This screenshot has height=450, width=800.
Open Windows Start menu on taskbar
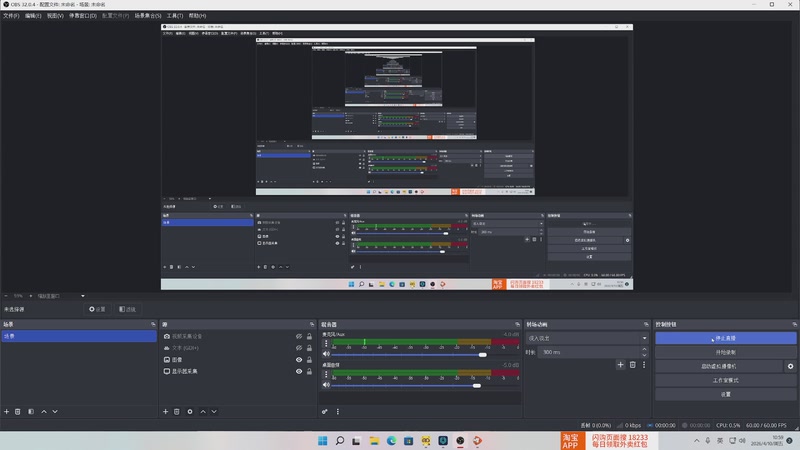click(322, 441)
